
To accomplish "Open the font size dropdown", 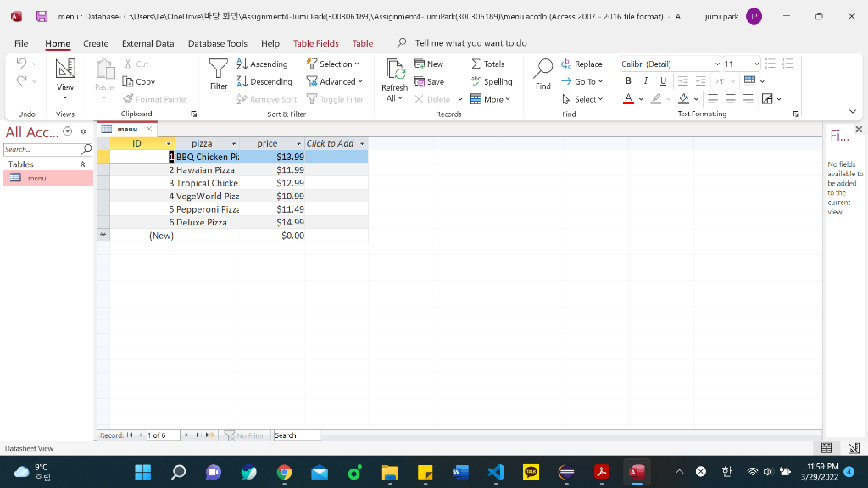I will click(757, 64).
